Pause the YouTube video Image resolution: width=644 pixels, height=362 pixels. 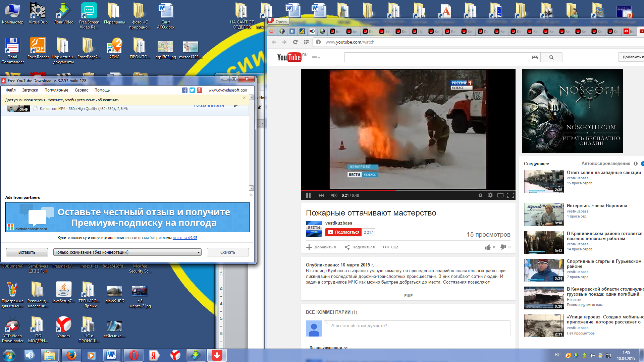(x=308, y=195)
